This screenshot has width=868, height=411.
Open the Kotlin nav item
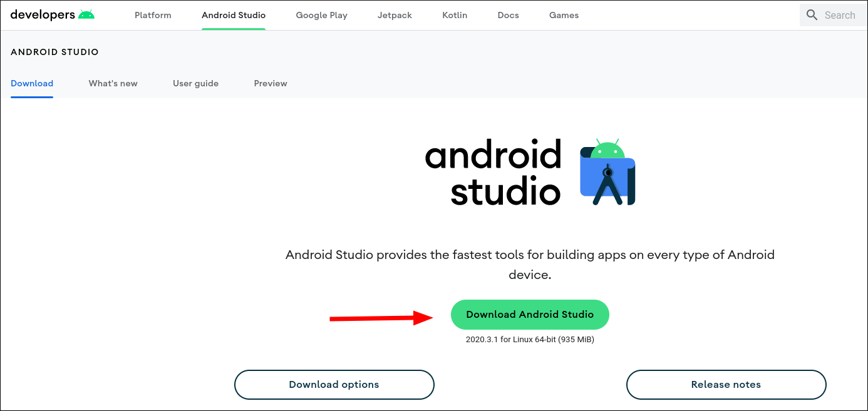pos(455,15)
